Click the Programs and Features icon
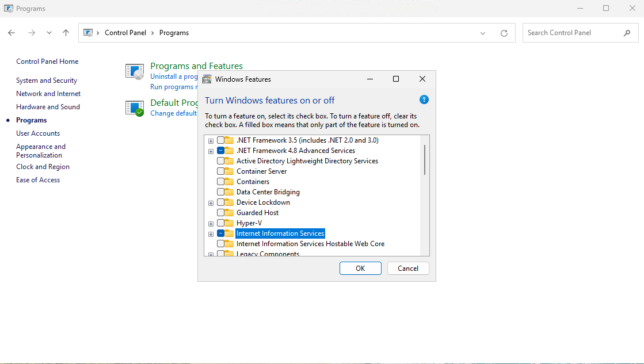Screen dimensions: 644x364 (135, 72)
